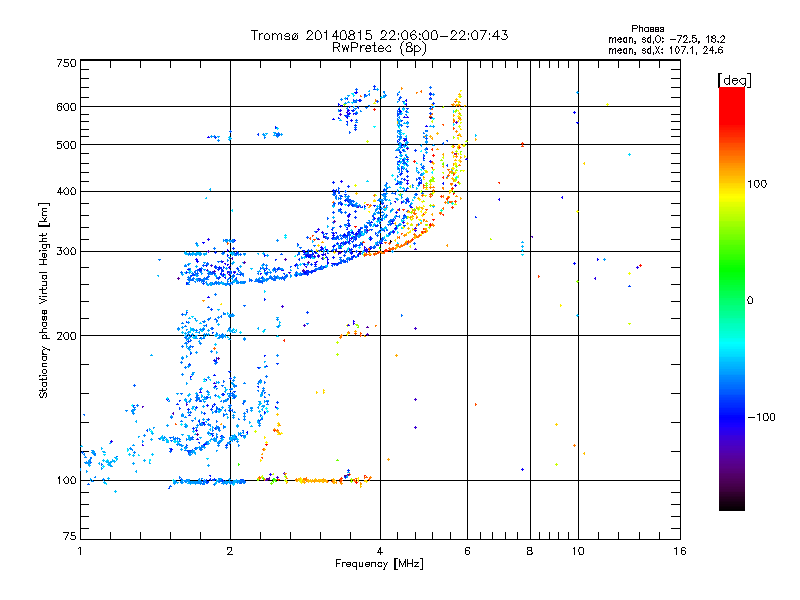Screen dimensions: 800x600
Task: Click the y-axis '600' tick label
Action: click(x=67, y=107)
